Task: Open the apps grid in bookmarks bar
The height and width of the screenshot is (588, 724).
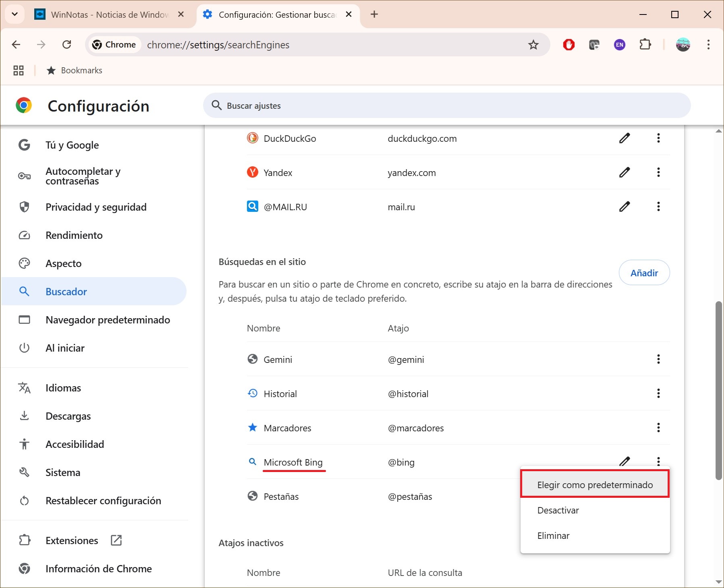Action: coord(19,70)
